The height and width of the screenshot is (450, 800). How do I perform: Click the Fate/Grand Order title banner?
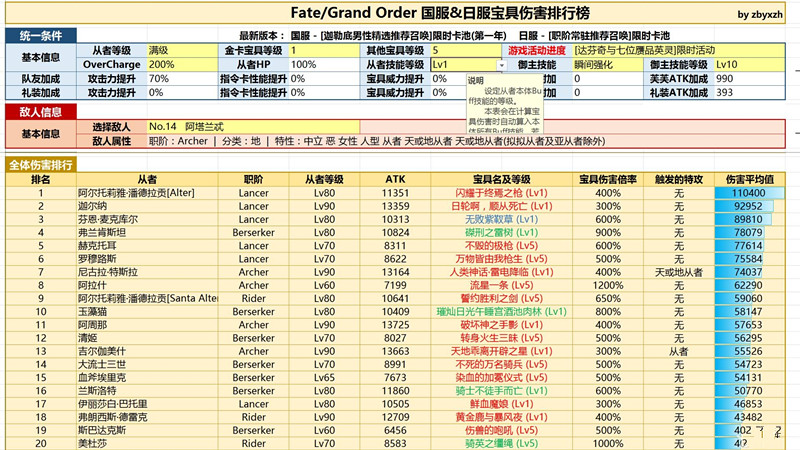click(x=395, y=13)
